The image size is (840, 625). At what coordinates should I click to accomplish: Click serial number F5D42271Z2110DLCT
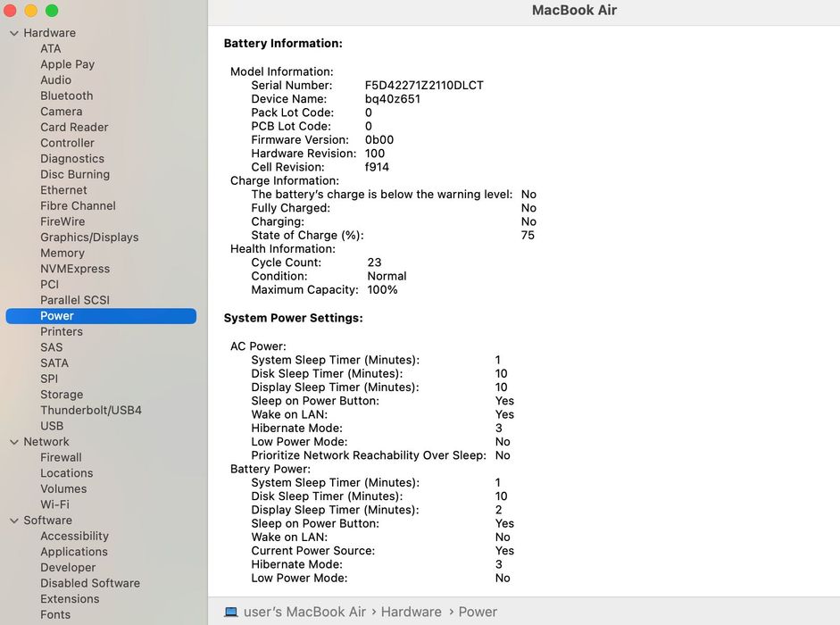click(x=424, y=86)
